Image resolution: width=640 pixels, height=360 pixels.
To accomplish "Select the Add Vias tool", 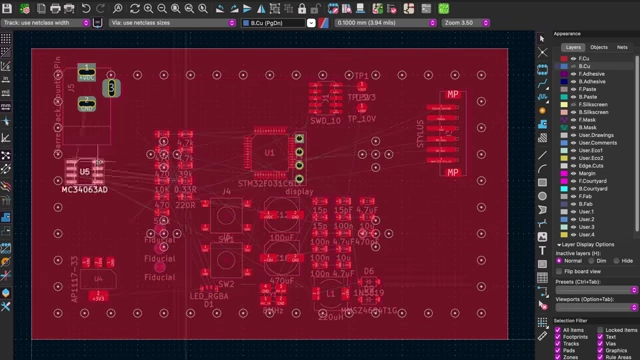I will point(542,111).
